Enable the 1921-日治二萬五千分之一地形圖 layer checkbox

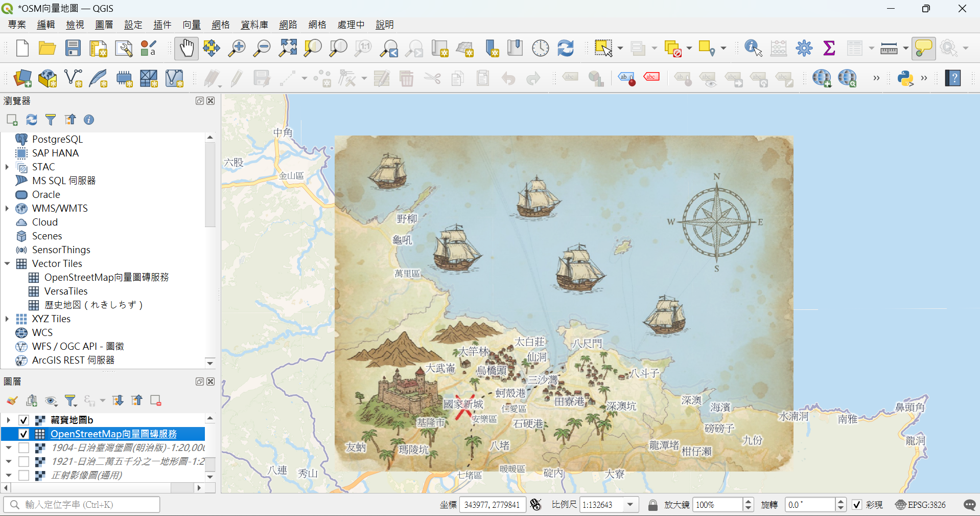24,462
